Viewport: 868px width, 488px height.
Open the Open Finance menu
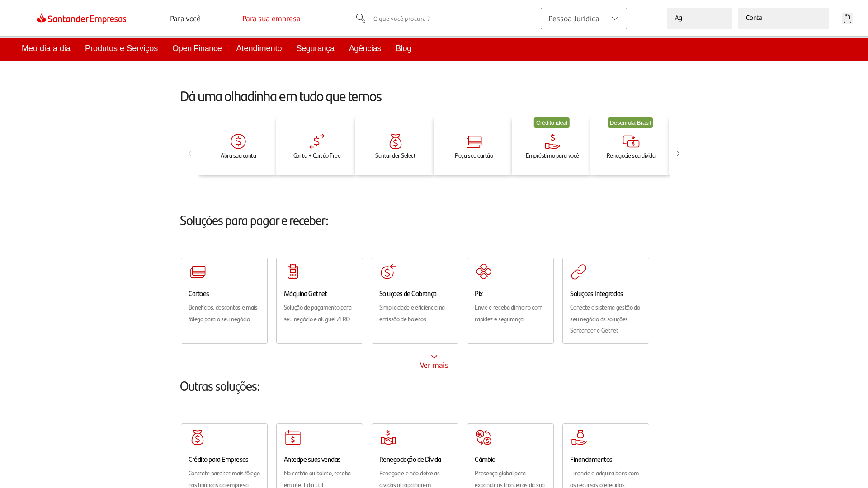(x=197, y=48)
